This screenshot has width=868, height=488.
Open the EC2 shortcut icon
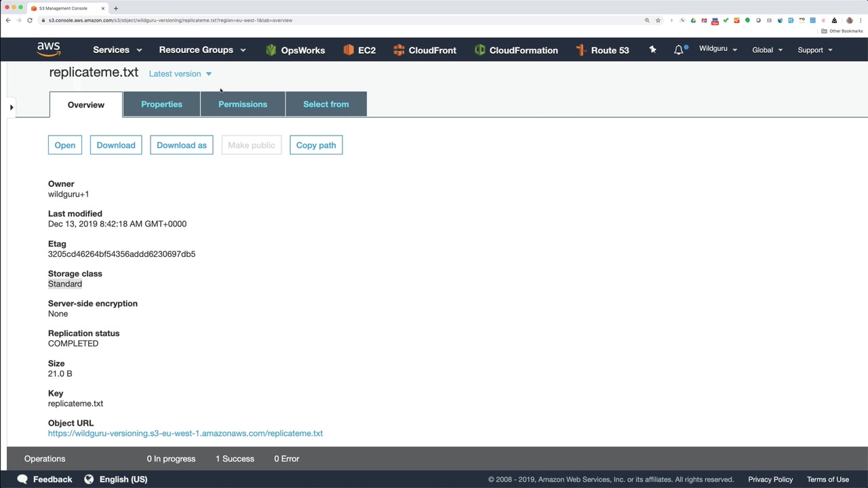point(349,50)
